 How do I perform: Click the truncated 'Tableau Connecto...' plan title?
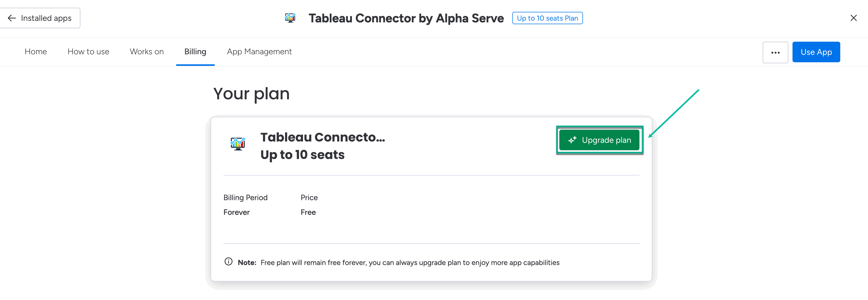(x=323, y=137)
